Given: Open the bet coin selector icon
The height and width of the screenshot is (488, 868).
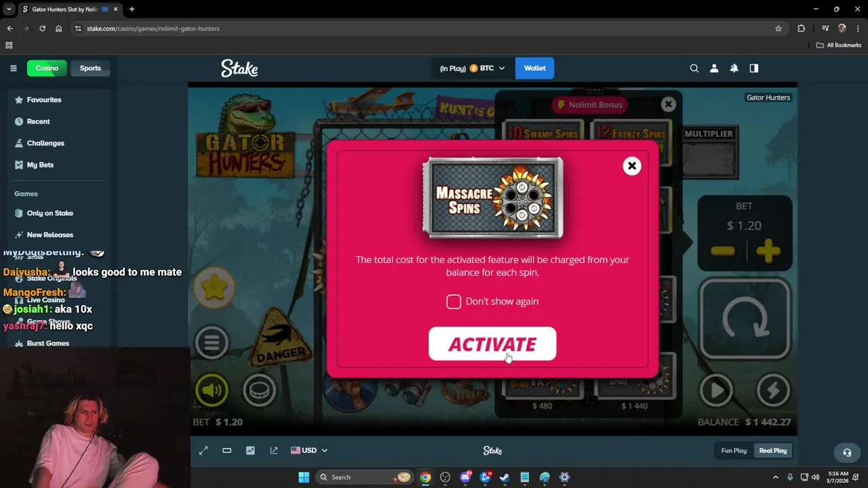Looking at the screenshot, I should (x=259, y=390).
